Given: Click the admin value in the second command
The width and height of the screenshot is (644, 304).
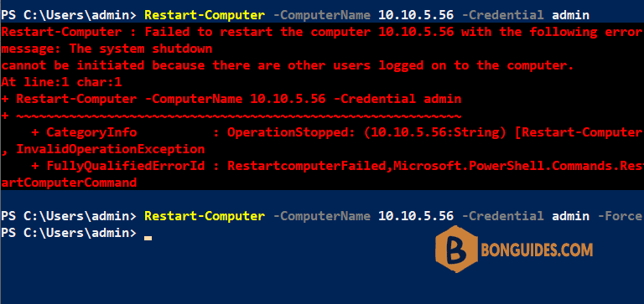Looking at the screenshot, I should pos(570,216).
